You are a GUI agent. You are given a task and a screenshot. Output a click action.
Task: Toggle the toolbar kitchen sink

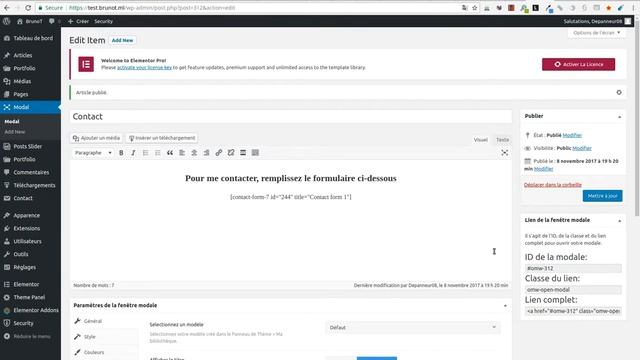pyautogui.click(x=255, y=153)
